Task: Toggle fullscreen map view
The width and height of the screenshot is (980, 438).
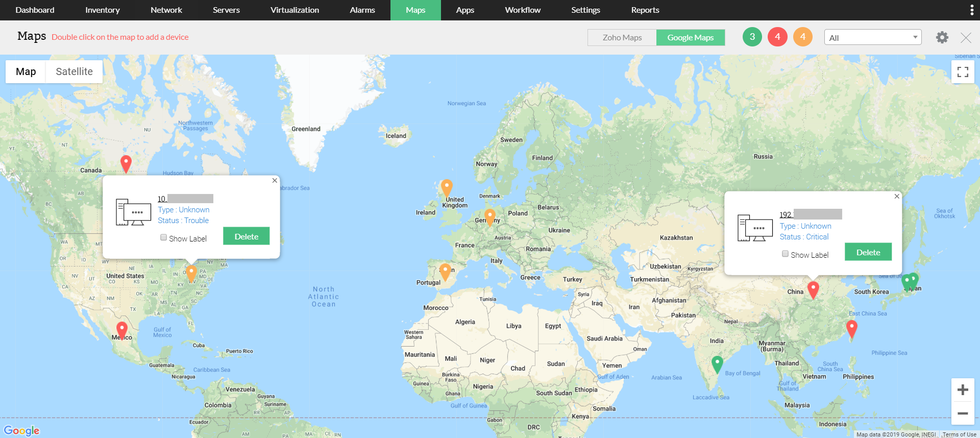Action: coord(963,72)
